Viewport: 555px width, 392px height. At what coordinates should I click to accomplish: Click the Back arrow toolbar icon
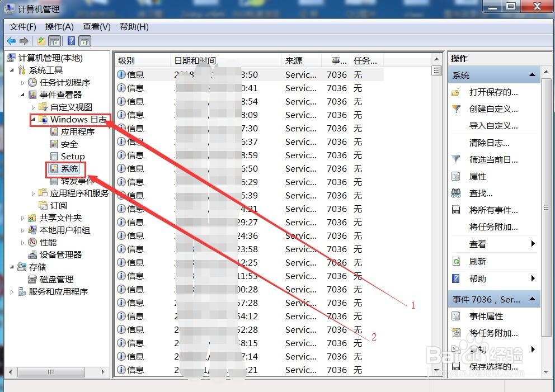(x=11, y=41)
